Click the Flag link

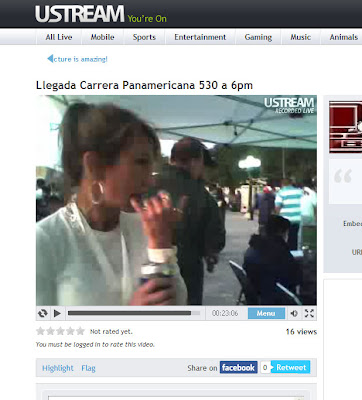pyautogui.click(x=88, y=368)
